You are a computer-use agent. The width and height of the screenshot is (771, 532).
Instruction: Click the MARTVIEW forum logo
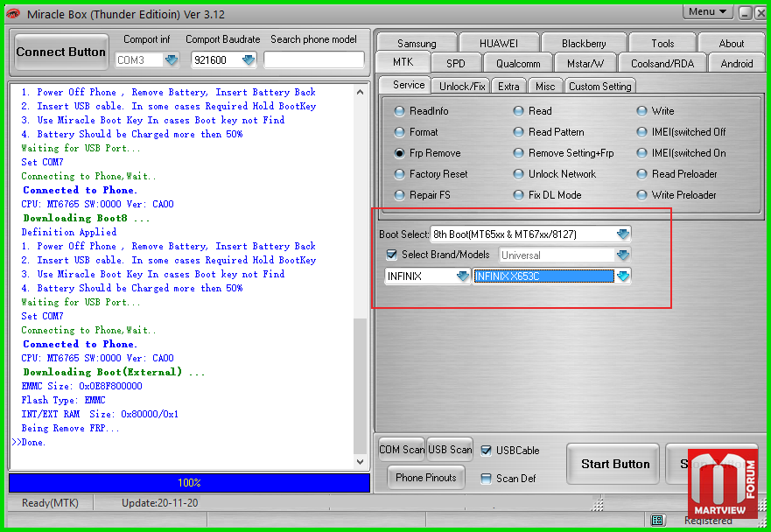tap(723, 484)
